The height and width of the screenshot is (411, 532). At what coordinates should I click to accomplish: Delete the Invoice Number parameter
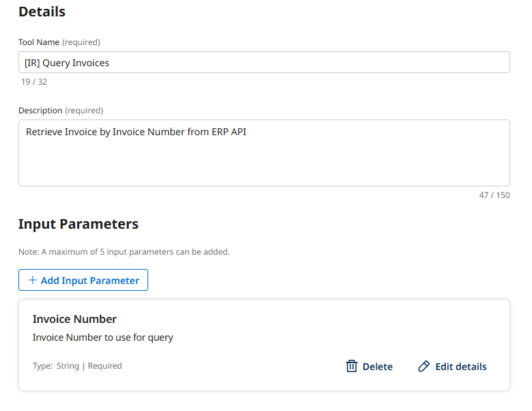point(369,367)
